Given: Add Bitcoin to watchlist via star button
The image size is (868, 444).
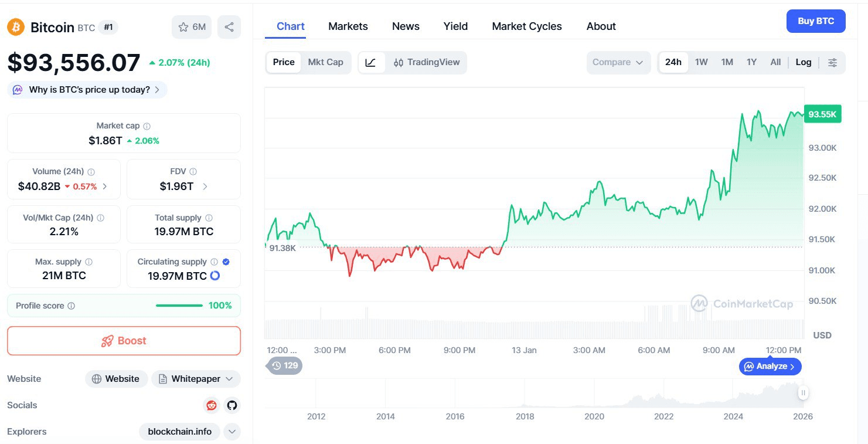Looking at the screenshot, I should click(x=192, y=27).
